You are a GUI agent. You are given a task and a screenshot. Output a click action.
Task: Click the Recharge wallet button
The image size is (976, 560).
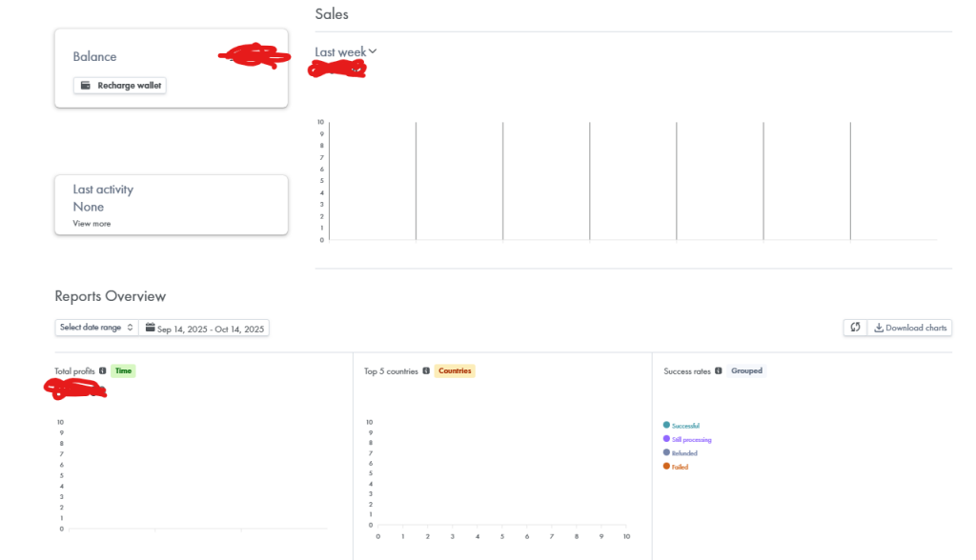(x=120, y=86)
